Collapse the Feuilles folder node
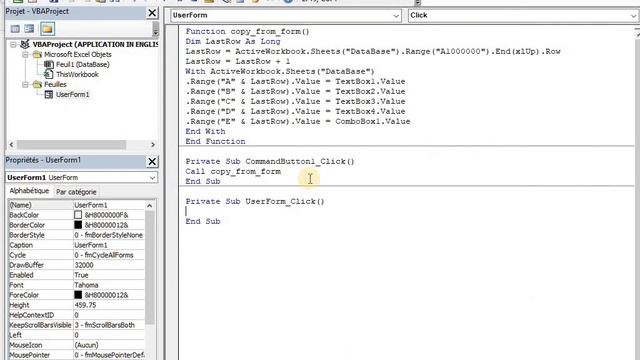The height and width of the screenshot is (360, 640). pyautogui.click(x=25, y=84)
